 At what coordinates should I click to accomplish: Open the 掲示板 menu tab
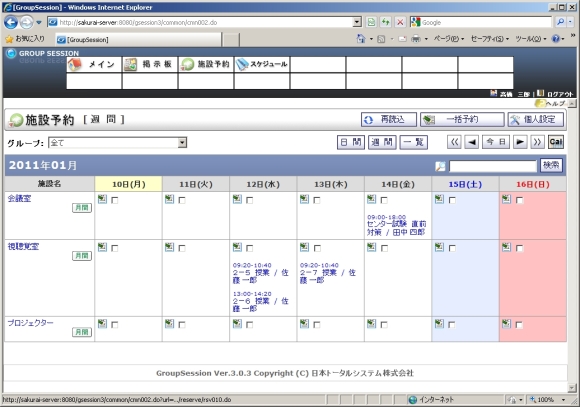pos(150,64)
